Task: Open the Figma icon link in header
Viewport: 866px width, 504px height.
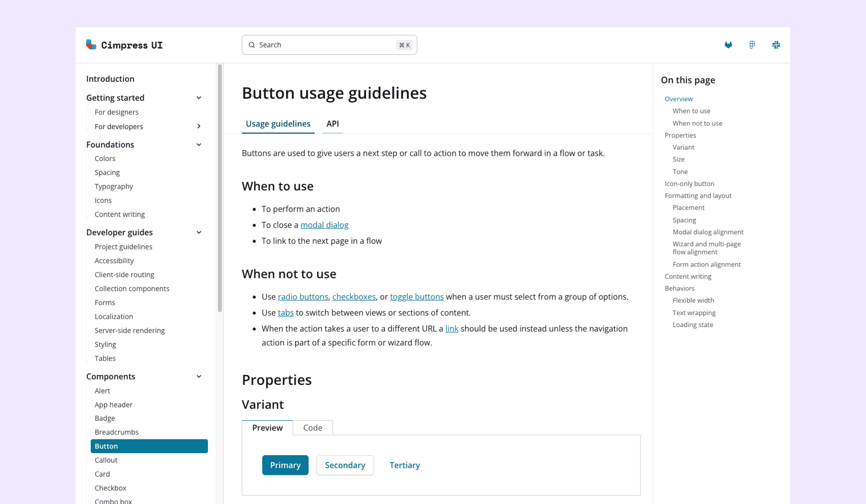Action: pyautogui.click(x=752, y=45)
